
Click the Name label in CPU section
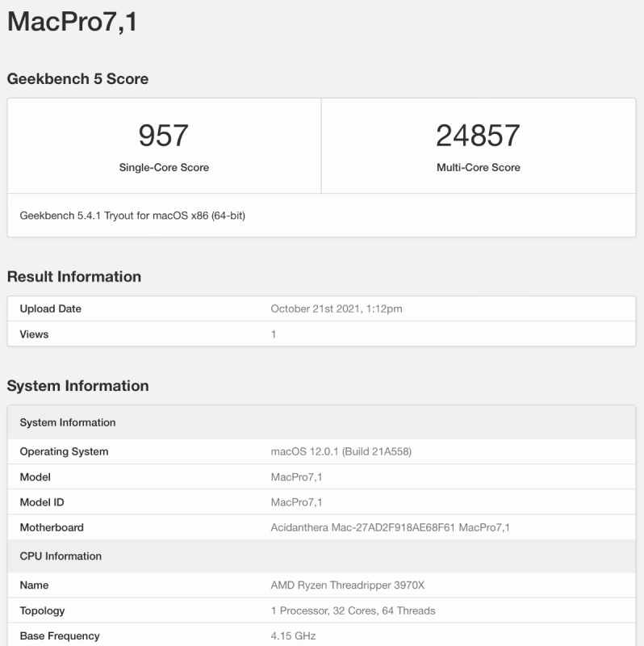34,585
